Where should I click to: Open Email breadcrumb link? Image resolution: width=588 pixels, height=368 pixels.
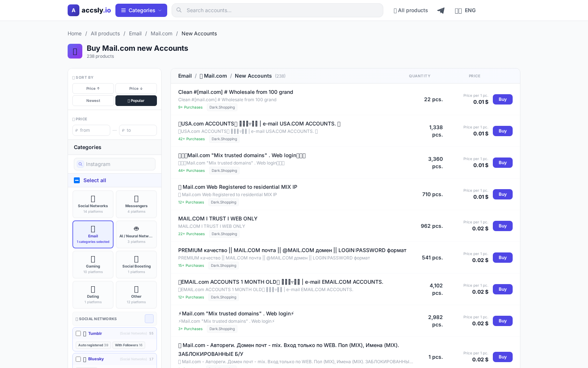[x=135, y=33]
